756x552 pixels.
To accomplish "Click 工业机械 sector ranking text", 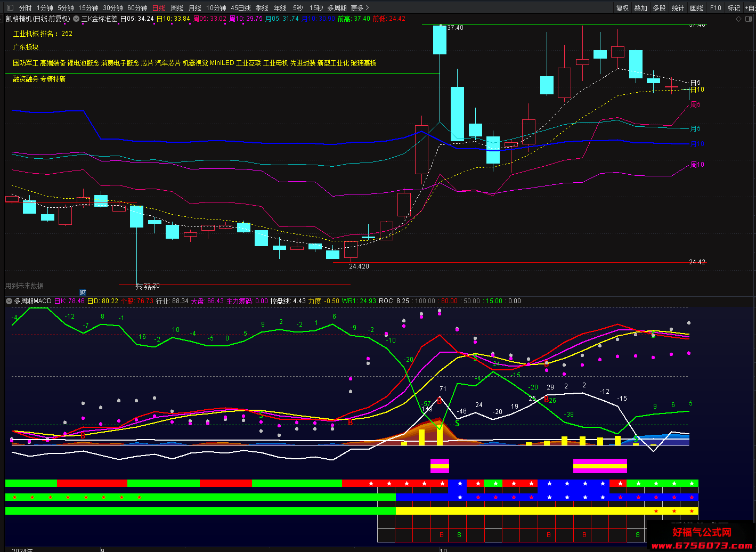I will click(43, 34).
